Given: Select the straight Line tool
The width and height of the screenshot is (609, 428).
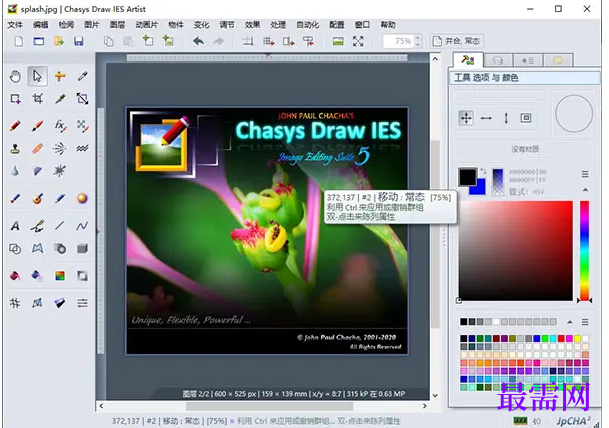Looking at the screenshot, I should click(x=60, y=226).
